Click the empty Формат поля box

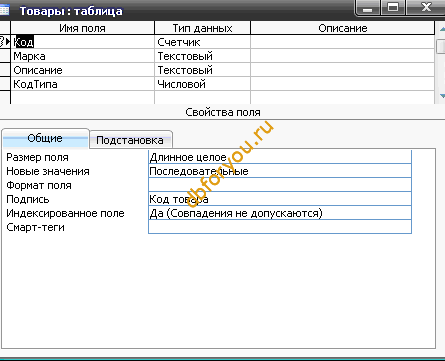point(280,185)
